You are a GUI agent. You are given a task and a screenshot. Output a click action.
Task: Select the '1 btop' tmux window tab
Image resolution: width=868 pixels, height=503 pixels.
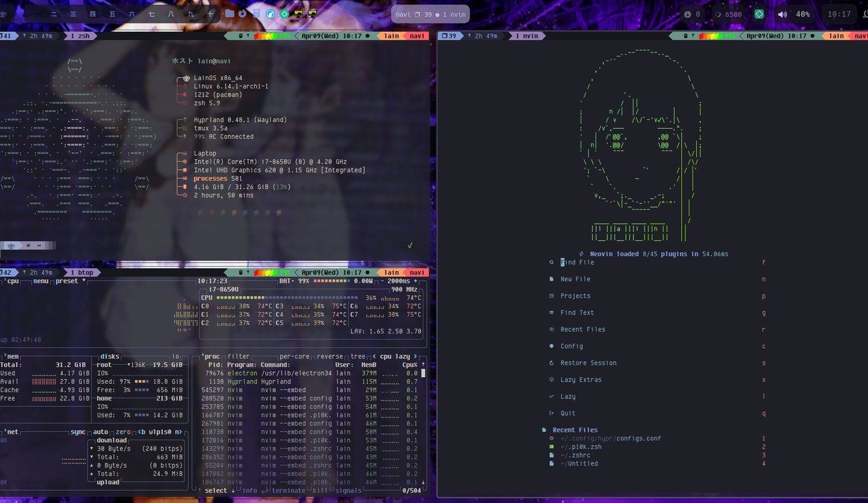click(82, 273)
